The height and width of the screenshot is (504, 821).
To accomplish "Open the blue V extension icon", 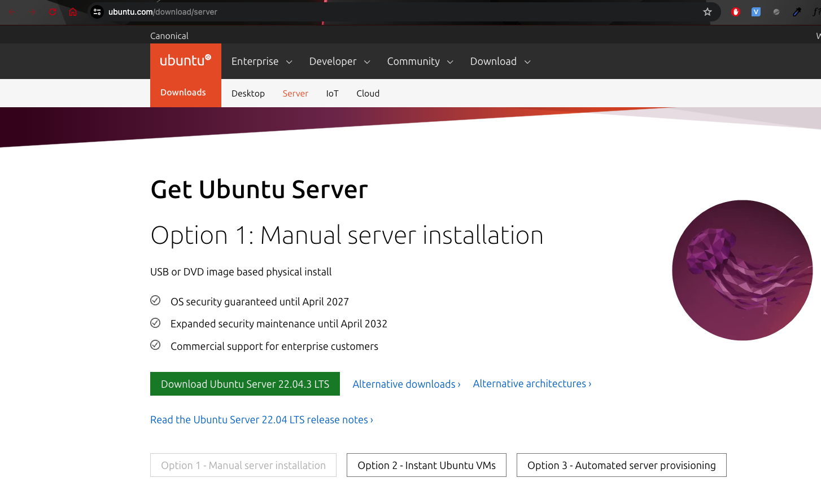I will [756, 12].
